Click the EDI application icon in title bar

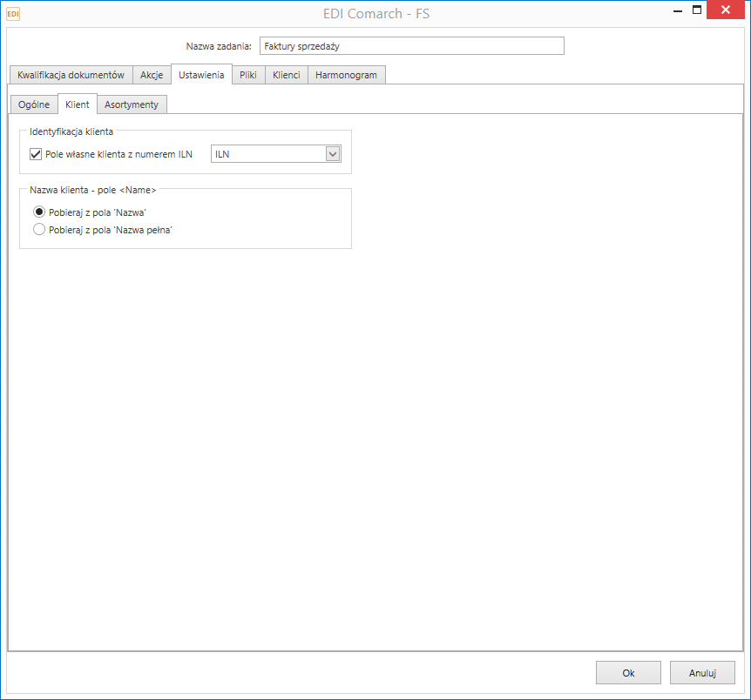pos(13,14)
